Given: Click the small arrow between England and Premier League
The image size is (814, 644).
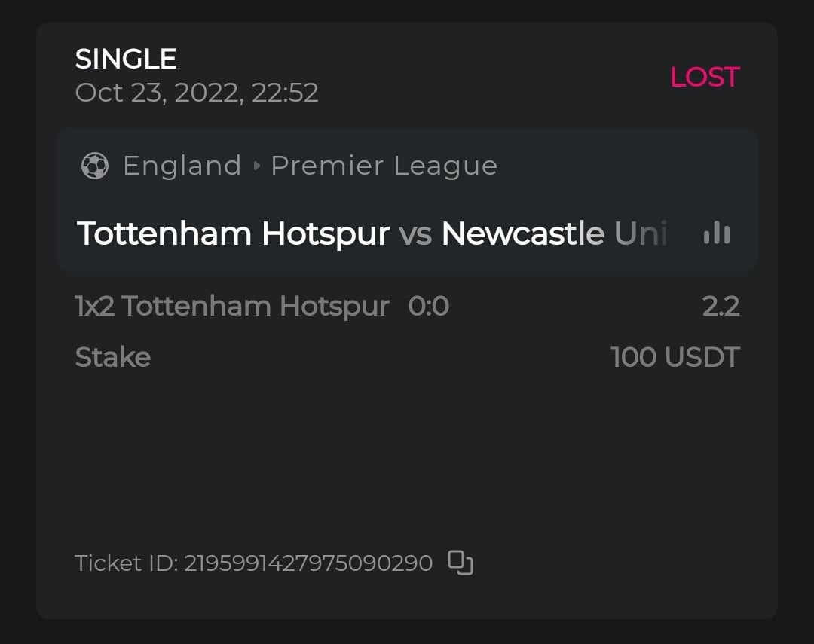Looking at the screenshot, I should click(256, 166).
